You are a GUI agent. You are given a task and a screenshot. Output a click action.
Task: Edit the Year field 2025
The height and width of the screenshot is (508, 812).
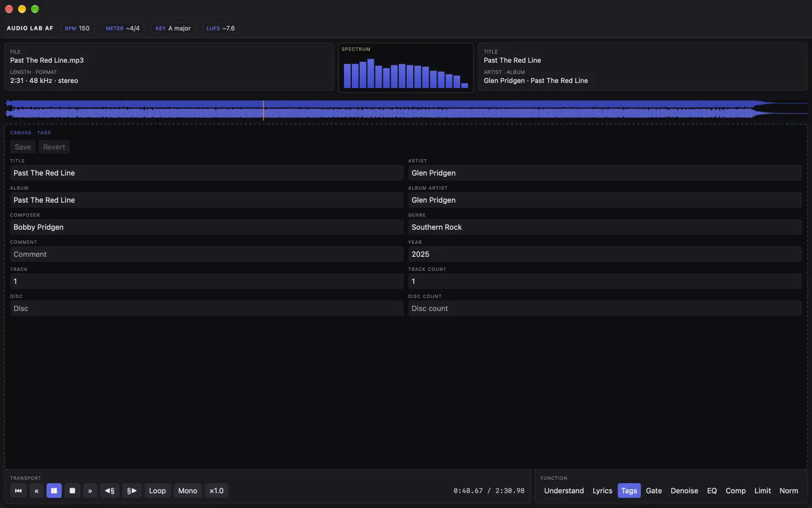605,255
